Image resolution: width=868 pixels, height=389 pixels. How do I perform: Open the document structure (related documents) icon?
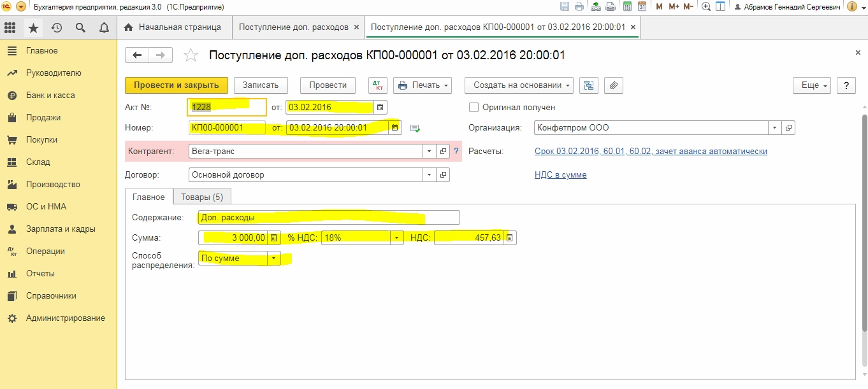(x=589, y=85)
